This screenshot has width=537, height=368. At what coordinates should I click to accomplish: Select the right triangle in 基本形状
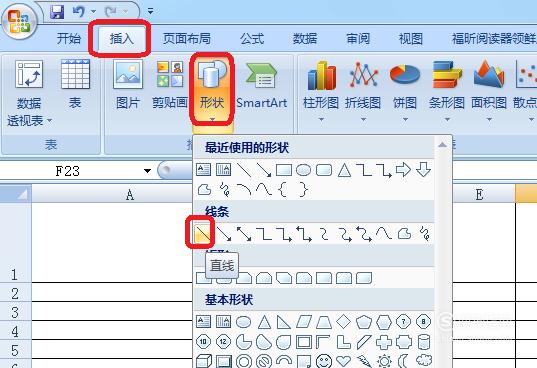tap(284, 322)
